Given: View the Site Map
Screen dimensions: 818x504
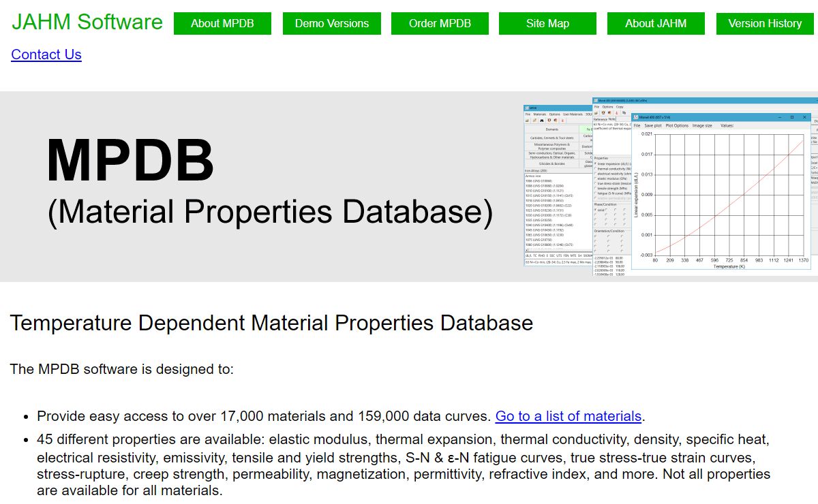Looking at the screenshot, I should (x=547, y=23).
